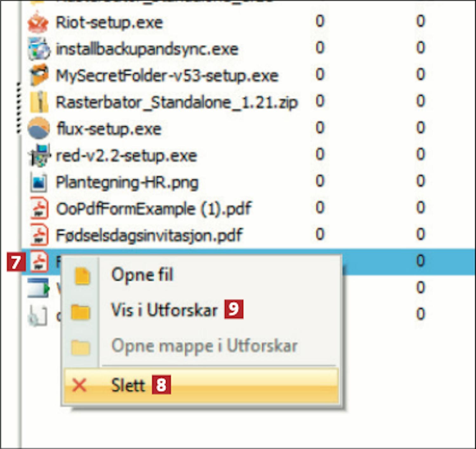
Task: Click the Rasterbator_Standalone_1.21.zip name
Action: point(177,103)
